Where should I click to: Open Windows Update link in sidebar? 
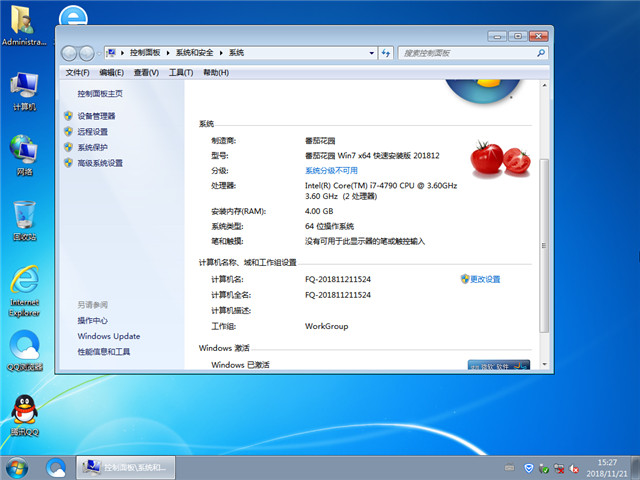point(109,336)
